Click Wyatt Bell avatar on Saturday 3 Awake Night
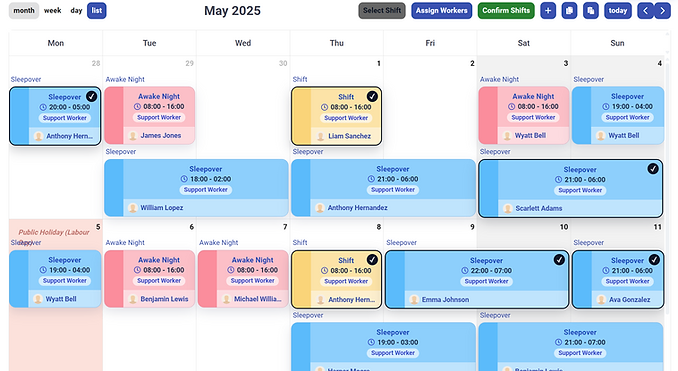This screenshot has height=371, width=678. (507, 136)
